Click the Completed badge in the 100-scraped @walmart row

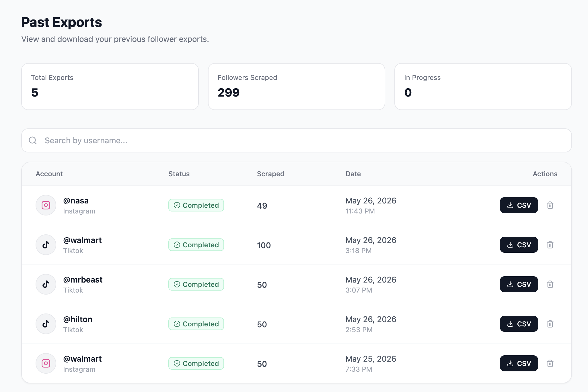(196, 245)
